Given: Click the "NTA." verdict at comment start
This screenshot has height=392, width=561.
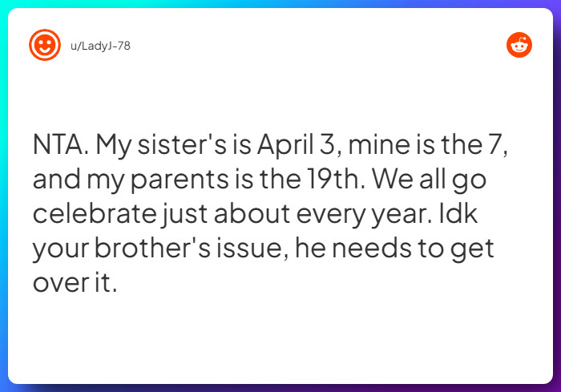Looking at the screenshot, I should point(61,145).
